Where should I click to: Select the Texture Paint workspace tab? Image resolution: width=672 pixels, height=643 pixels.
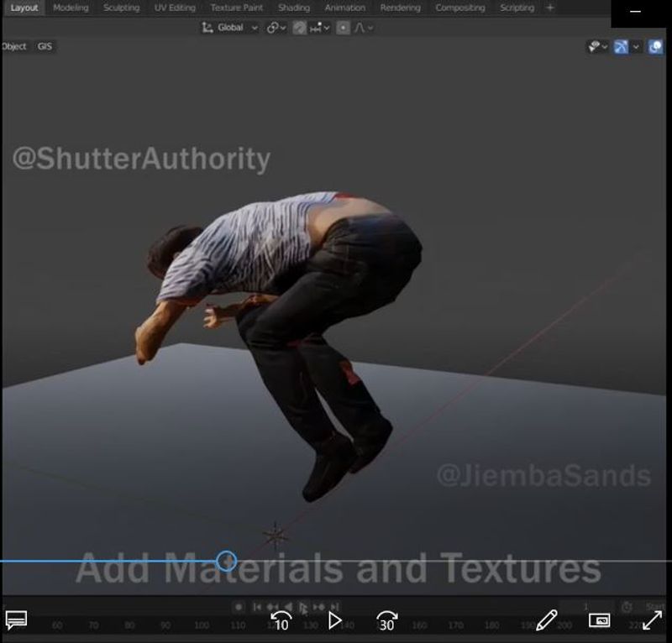tap(237, 8)
